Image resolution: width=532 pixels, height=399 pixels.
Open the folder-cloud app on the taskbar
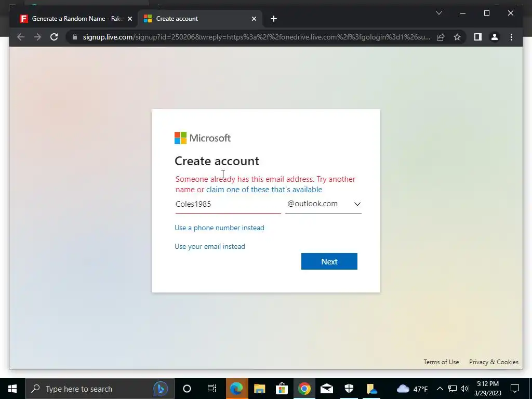(x=372, y=389)
